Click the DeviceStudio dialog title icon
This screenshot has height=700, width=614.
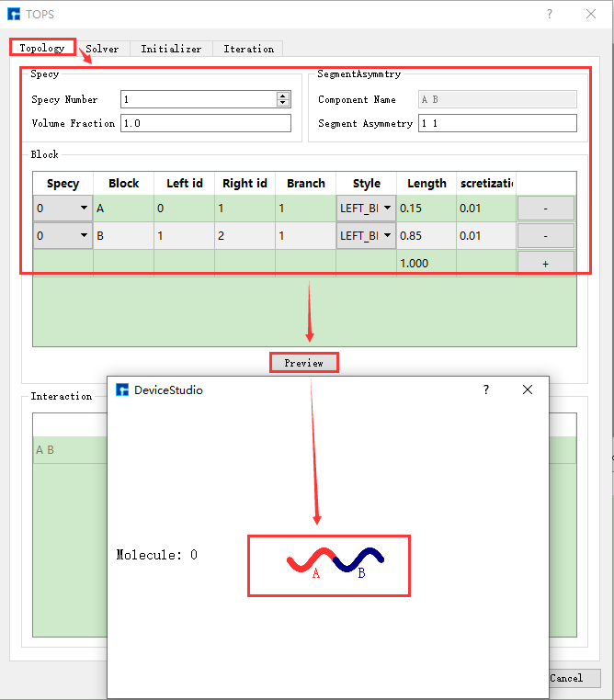pyautogui.click(x=121, y=390)
